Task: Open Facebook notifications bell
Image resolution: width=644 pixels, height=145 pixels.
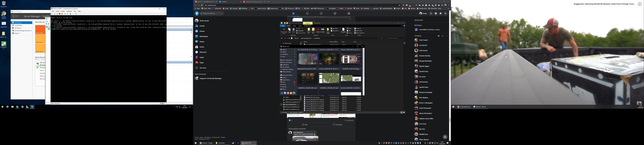Action: click(441, 13)
